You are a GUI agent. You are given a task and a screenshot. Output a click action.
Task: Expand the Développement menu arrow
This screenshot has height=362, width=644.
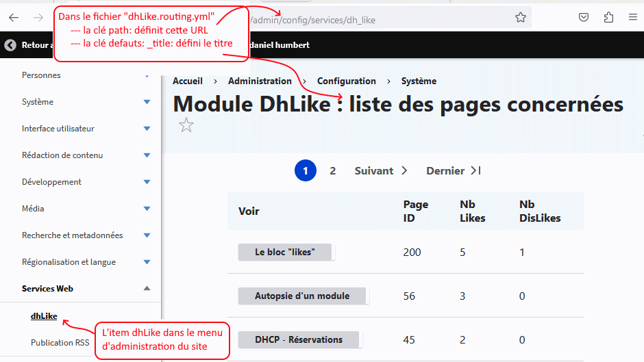point(147,182)
